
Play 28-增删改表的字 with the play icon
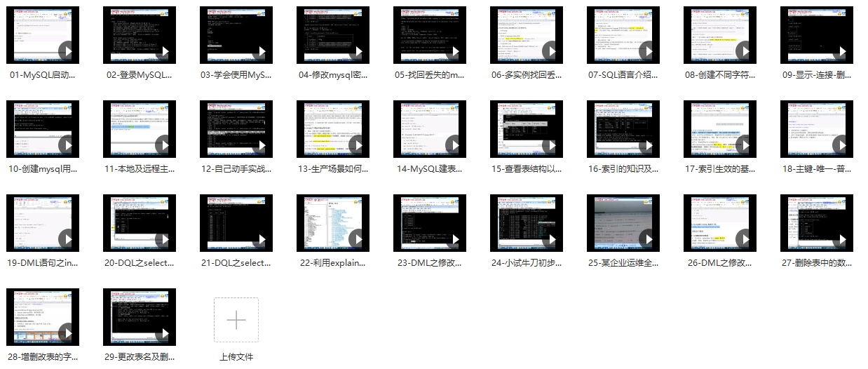[67, 333]
